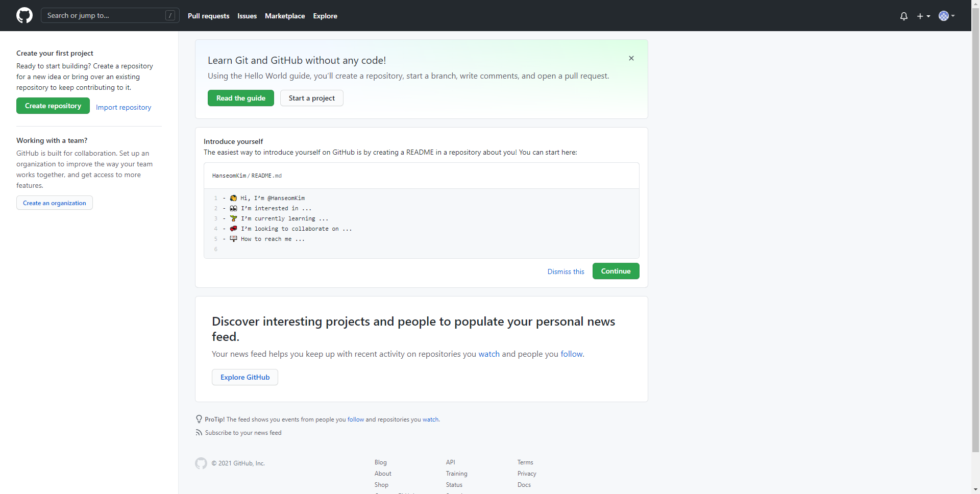This screenshot has height=494, width=980.
Task: Click the Dismiss this link
Action: click(x=566, y=271)
